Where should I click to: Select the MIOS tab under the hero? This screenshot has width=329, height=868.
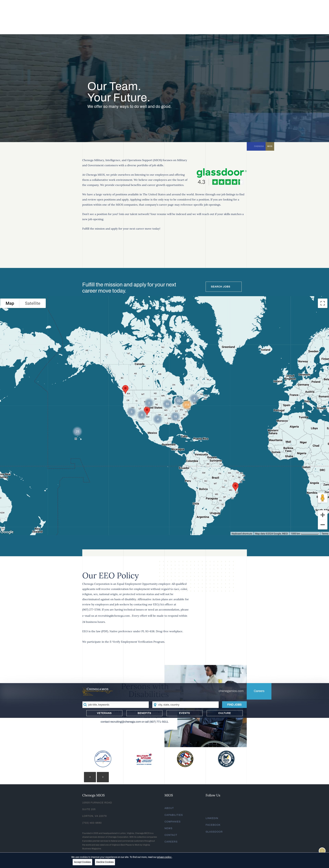pos(270,146)
